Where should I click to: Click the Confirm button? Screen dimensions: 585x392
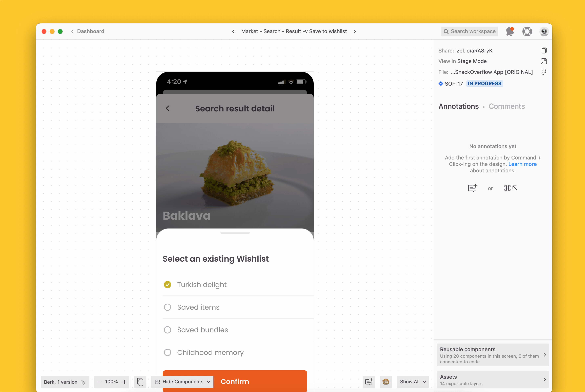235,381
